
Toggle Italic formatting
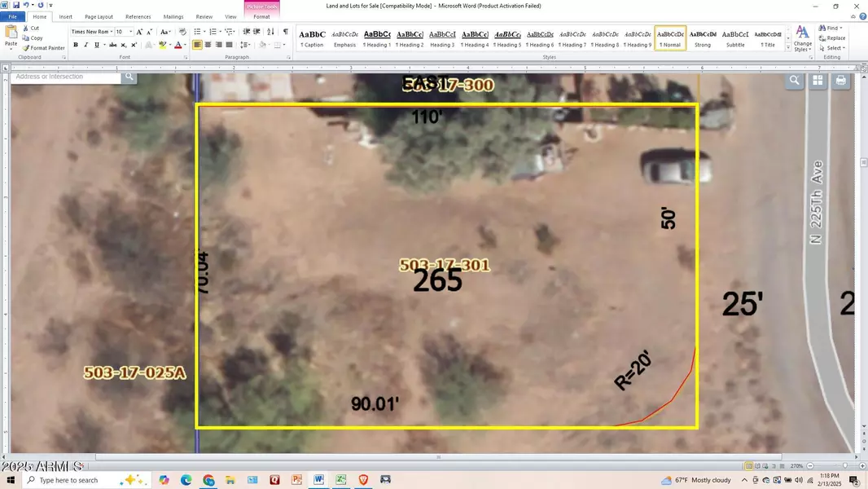[86, 45]
